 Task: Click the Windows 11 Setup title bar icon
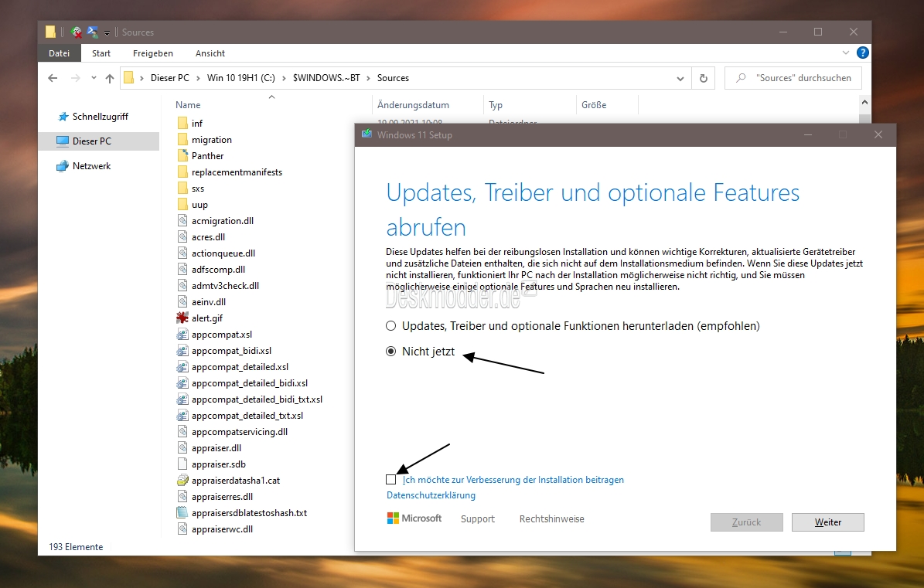point(367,134)
